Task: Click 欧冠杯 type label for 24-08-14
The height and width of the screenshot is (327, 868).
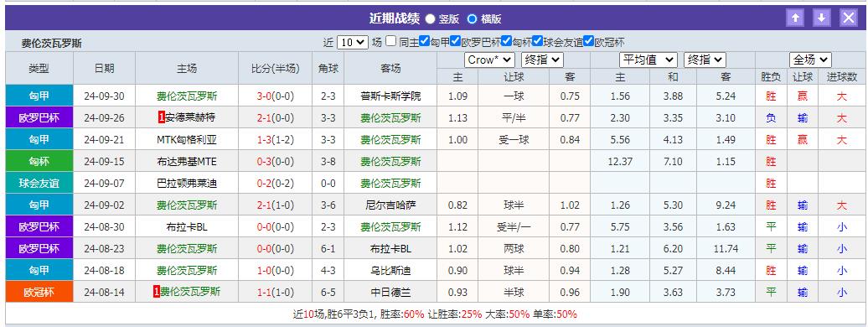Action: pyautogui.click(x=39, y=292)
